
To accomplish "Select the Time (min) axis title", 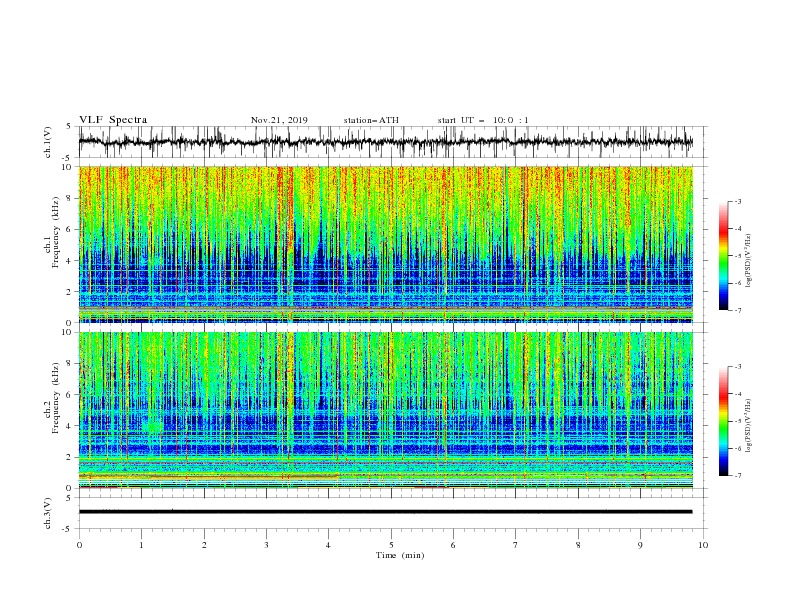I will pyautogui.click(x=400, y=555).
